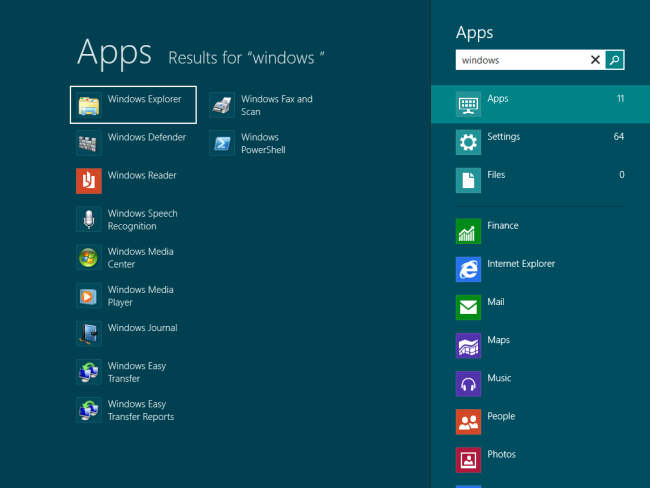Click the Files document icon
This screenshot has width=650, height=488.
pyautogui.click(x=468, y=180)
